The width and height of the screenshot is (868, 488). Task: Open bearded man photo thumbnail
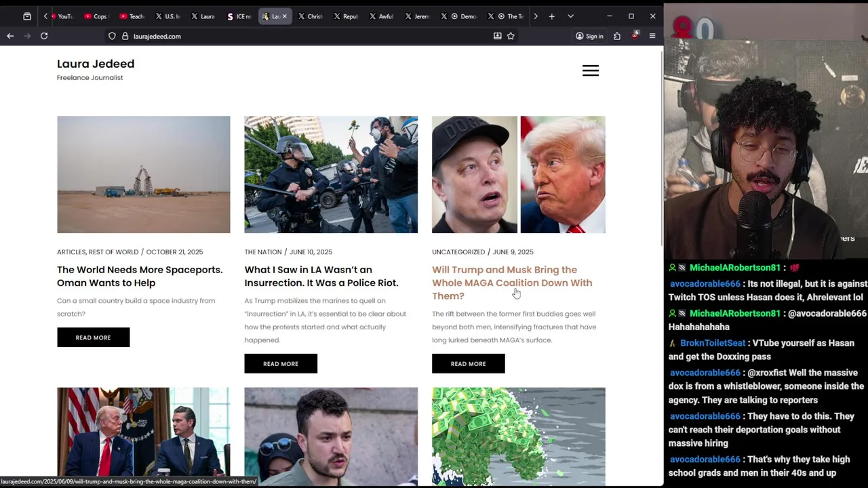click(331, 436)
